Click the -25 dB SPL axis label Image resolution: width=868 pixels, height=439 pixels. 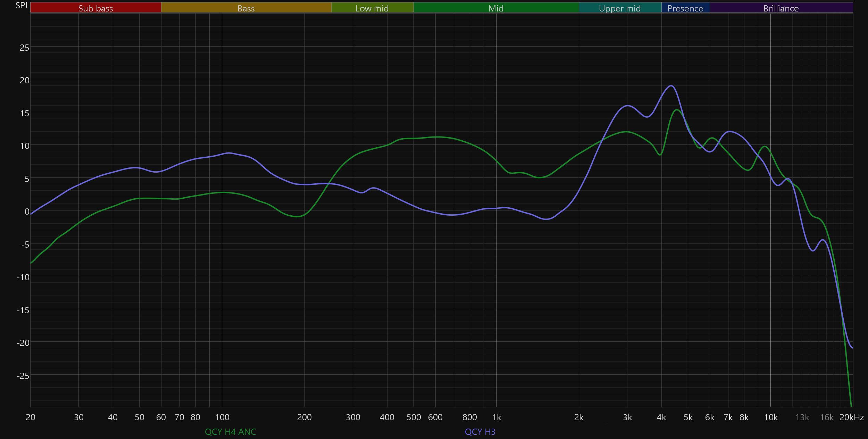tap(23, 376)
